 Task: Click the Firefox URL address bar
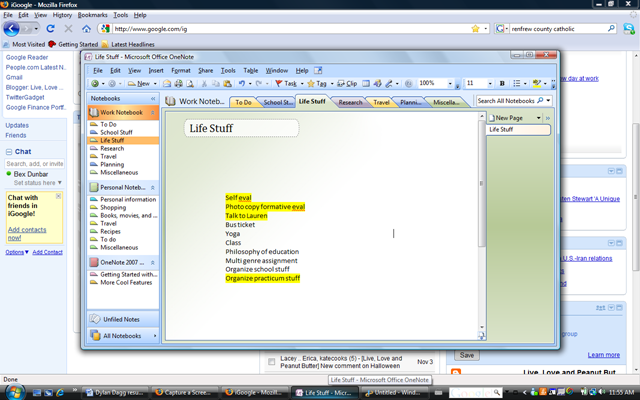click(x=292, y=29)
